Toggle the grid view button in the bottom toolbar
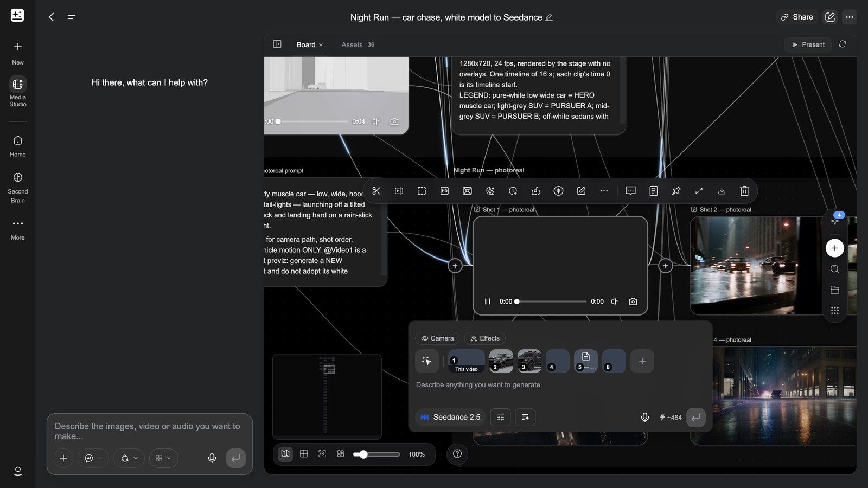The width and height of the screenshot is (868, 488). point(304,454)
